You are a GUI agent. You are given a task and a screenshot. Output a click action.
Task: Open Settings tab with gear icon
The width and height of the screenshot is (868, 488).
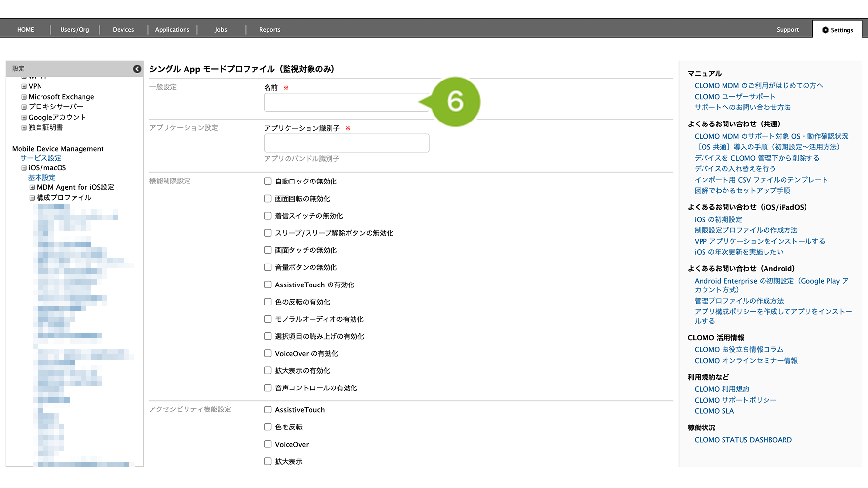pos(837,30)
